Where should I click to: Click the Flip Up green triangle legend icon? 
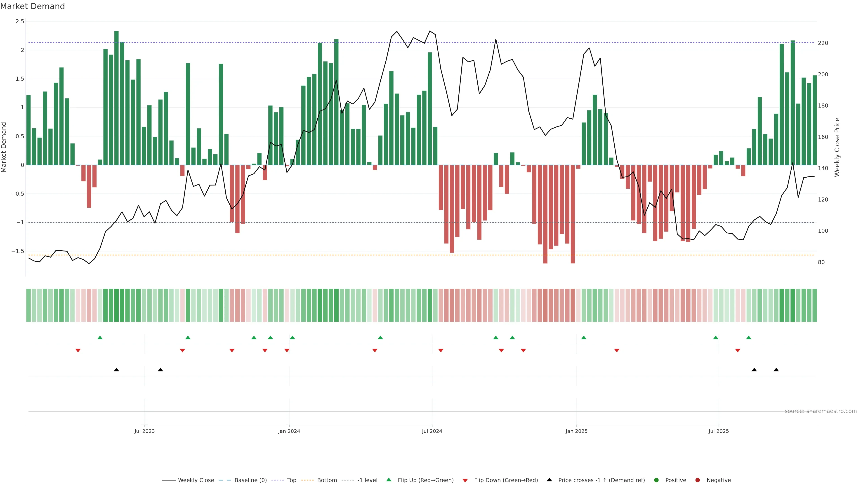[x=389, y=480]
